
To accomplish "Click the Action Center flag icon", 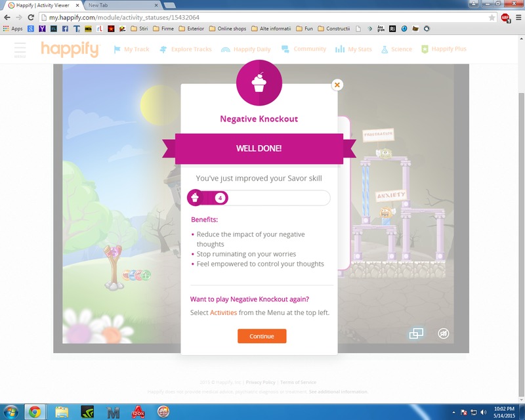I will 464,412.
